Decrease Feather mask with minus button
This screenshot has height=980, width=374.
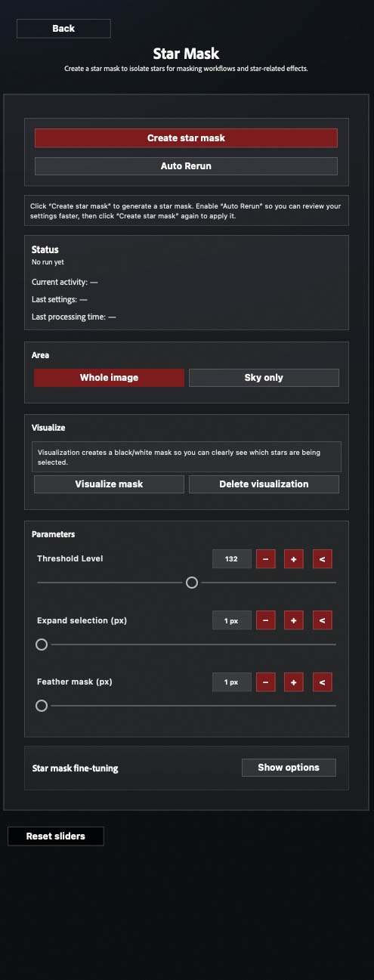[266, 682]
